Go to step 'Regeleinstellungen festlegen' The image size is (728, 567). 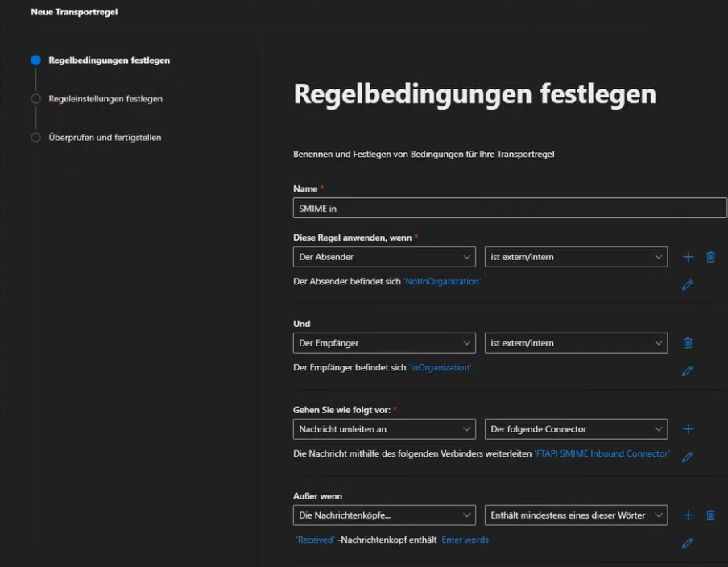105,99
